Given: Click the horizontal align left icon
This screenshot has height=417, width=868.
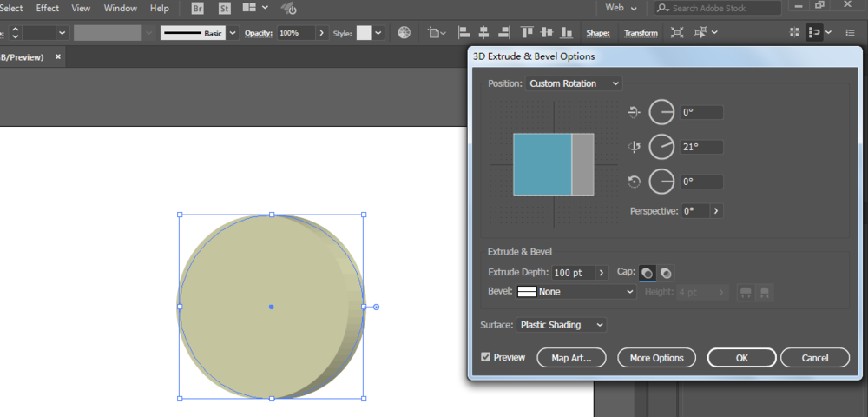Looking at the screenshot, I should point(464,33).
